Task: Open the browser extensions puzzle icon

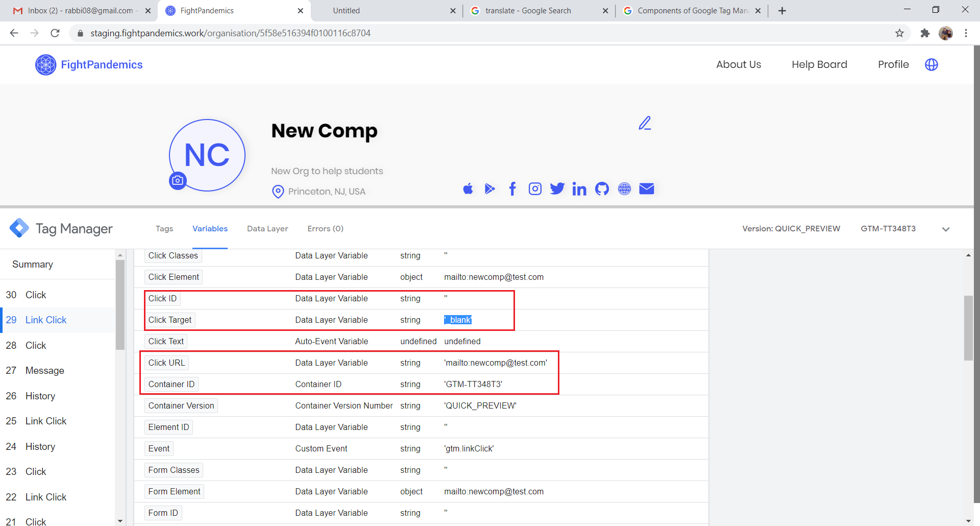Action: (x=925, y=33)
